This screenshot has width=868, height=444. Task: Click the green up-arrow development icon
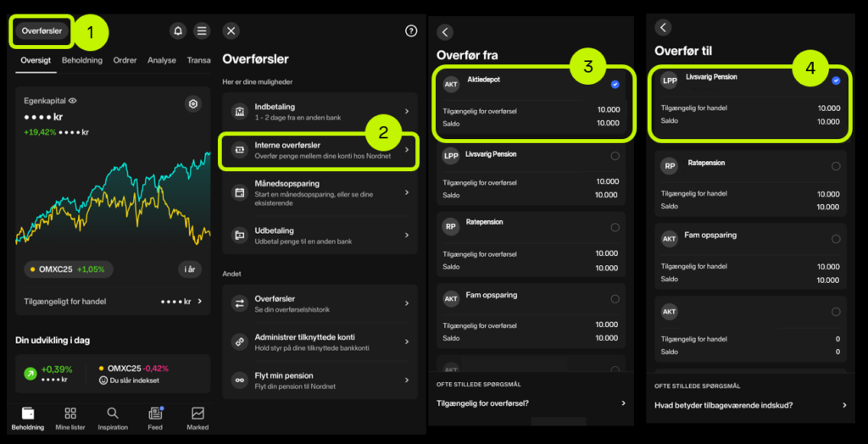[x=31, y=374]
